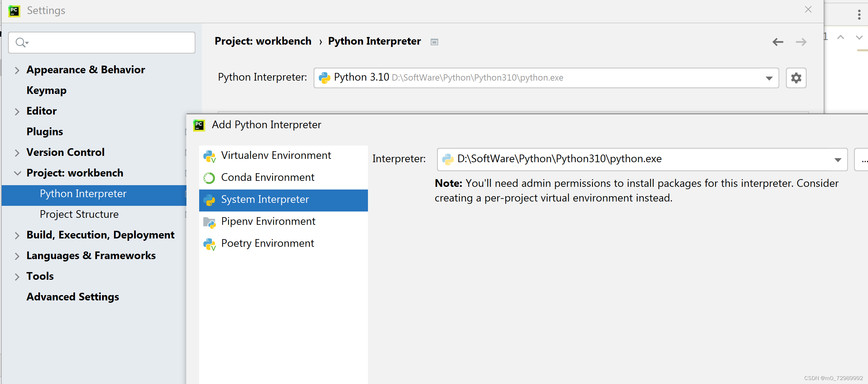This screenshot has height=384, width=868.
Task: Click the breadcrumb window icon beside Python Interpreter
Action: coord(434,42)
